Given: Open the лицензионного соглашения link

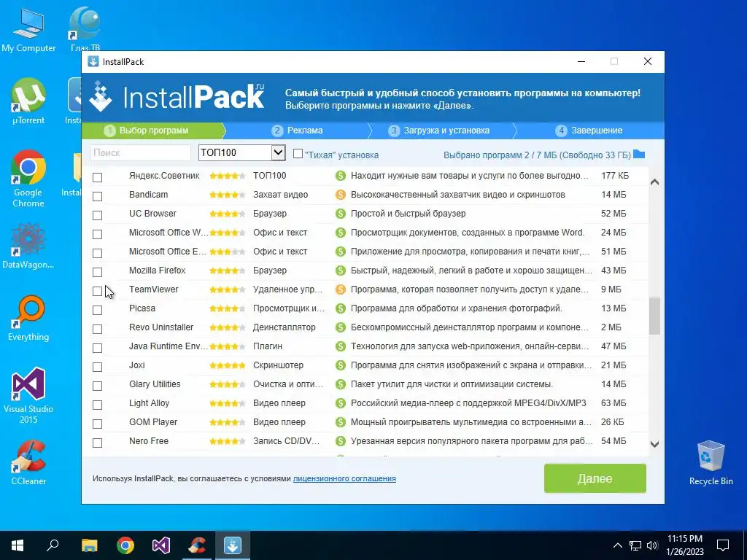Looking at the screenshot, I should pos(344,478).
